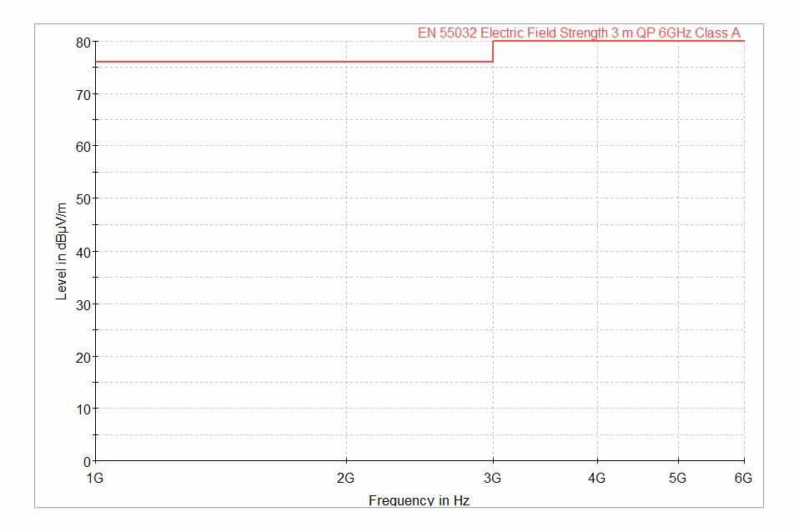Select the 5G tick label on frequency axis
Screen dimensions: 799x532
coord(677,479)
